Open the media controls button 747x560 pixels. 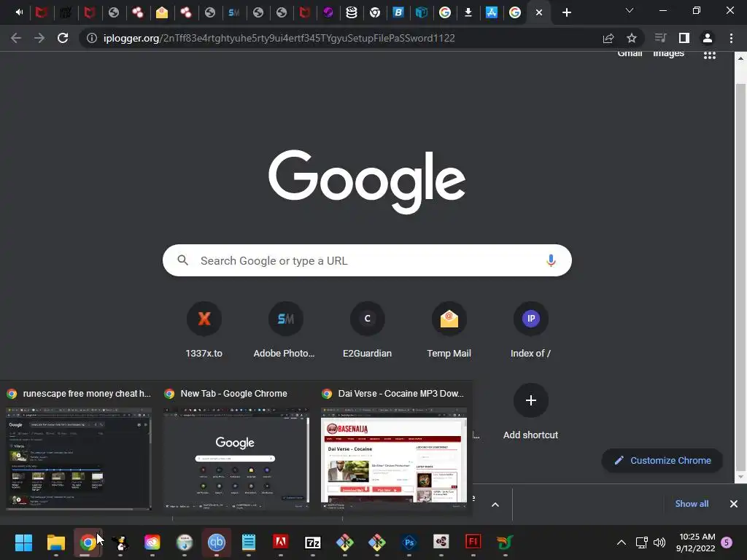pyautogui.click(x=660, y=38)
